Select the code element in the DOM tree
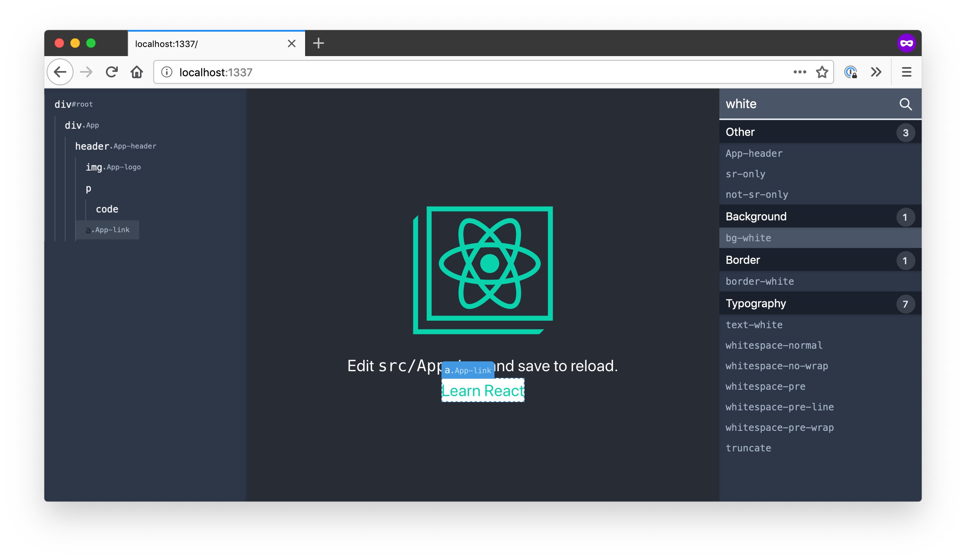966x560 pixels. click(107, 209)
